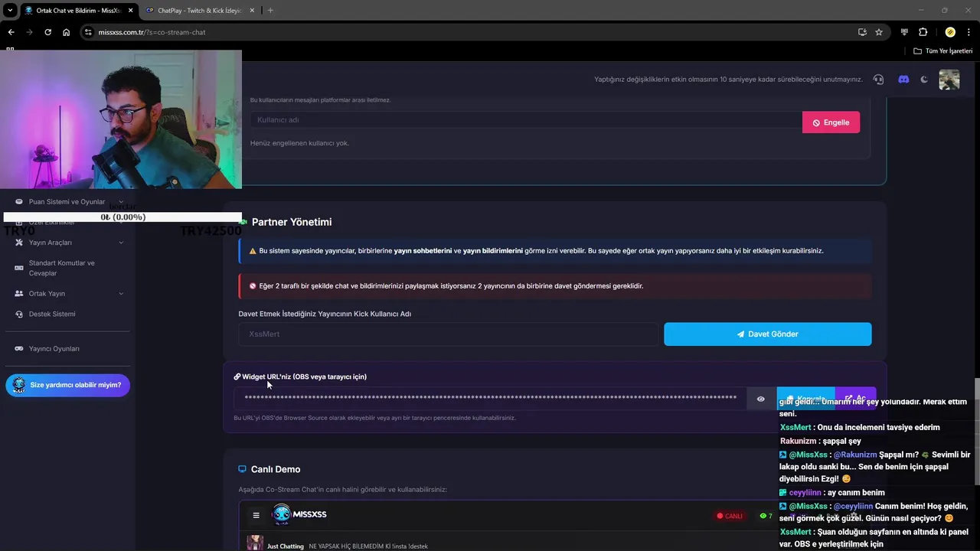
Task: Open Destek Sistemi in the sidebar
Action: pos(52,314)
